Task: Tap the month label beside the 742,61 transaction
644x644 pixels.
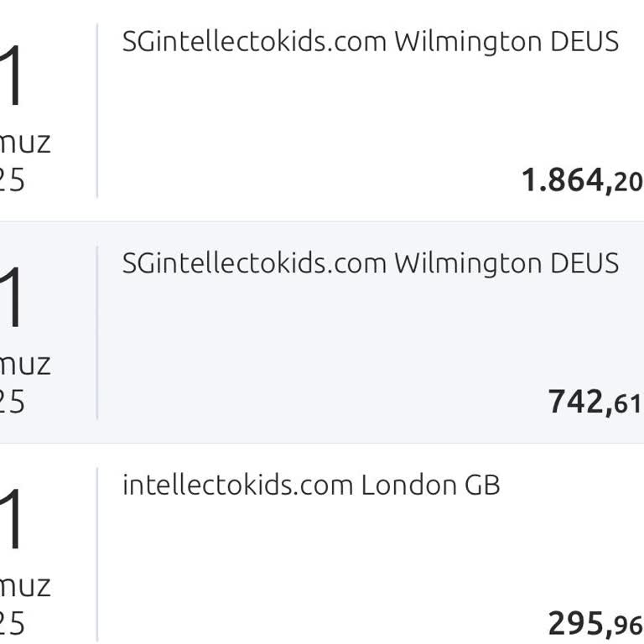Action: point(25,364)
